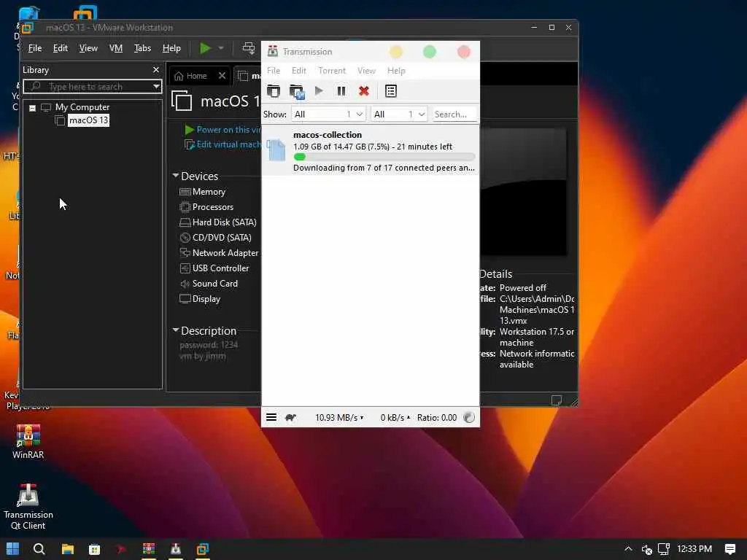The width and height of the screenshot is (747, 560).
Task: Open VMware Help menu
Action: tap(171, 48)
